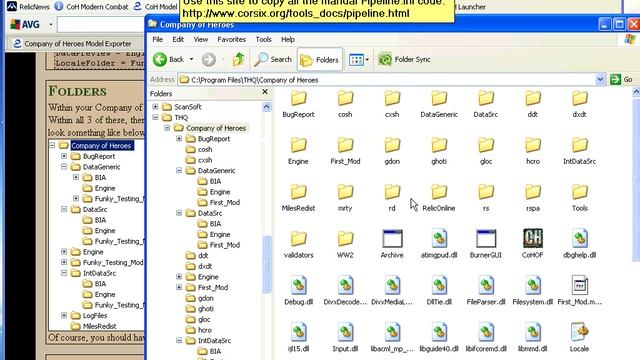Collapse the THQ tree node

[155, 118]
